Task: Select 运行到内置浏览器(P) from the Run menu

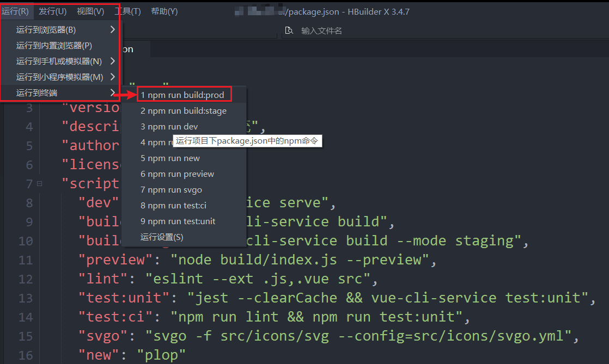Action: (54, 46)
